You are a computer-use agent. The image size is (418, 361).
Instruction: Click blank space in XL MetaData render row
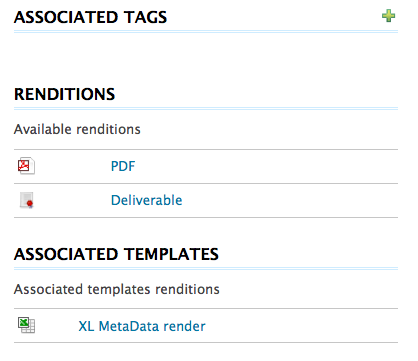click(302, 326)
